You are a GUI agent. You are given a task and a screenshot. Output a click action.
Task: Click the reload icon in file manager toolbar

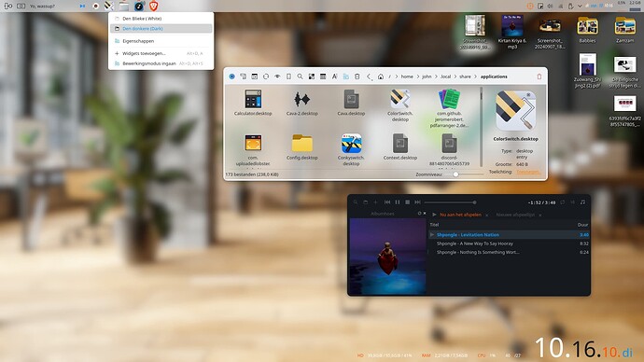(266, 77)
